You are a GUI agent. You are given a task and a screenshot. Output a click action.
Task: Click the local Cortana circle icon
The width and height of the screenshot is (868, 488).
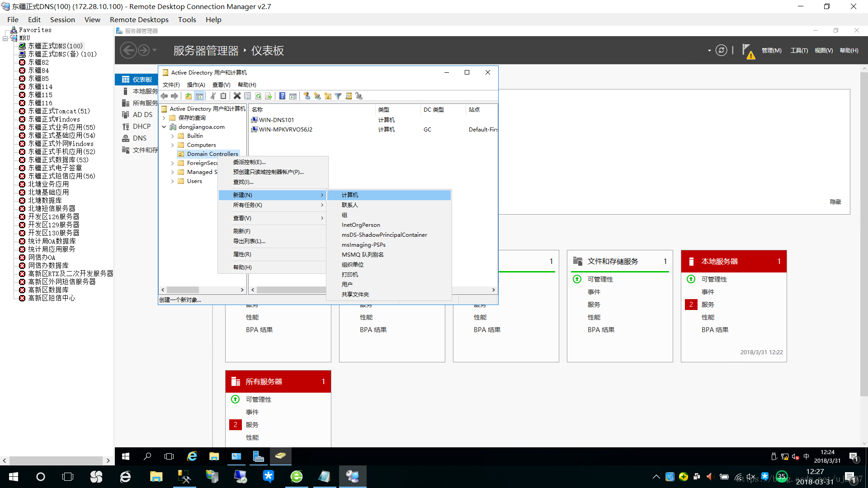click(x=41, y=477)
